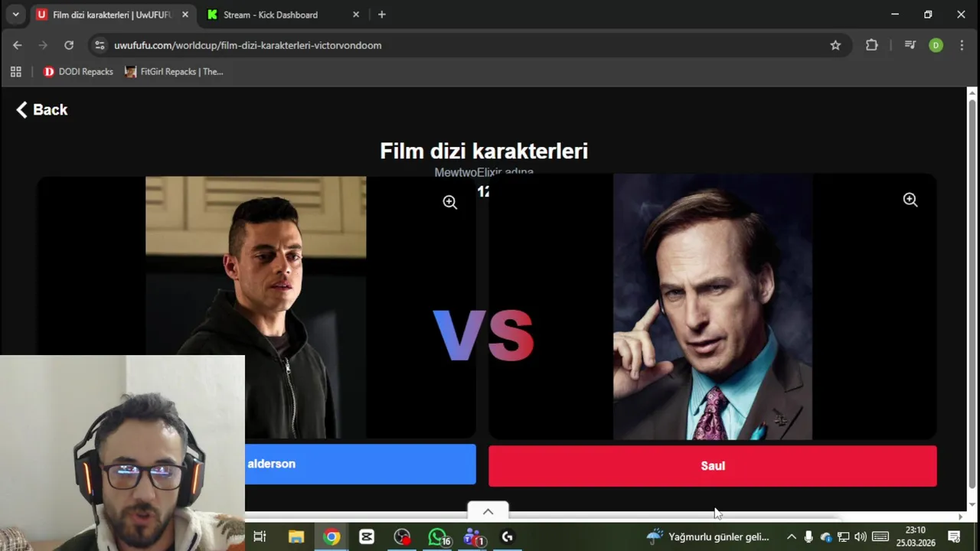Switch to the Stream - Kick Dashboard tab
This screenshot has width=980, height=551.
coord(270,15)
